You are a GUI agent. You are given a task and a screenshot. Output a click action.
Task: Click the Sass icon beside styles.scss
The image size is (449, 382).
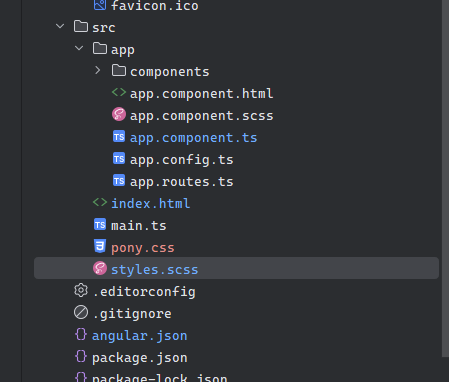point(100,268)
